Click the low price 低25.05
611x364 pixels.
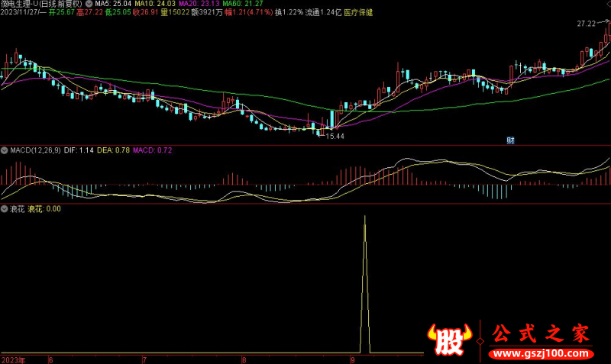[118, 12]
